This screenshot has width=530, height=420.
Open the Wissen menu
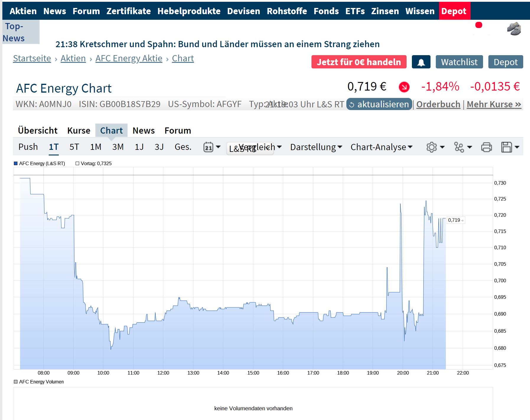[x=420, y=11]
